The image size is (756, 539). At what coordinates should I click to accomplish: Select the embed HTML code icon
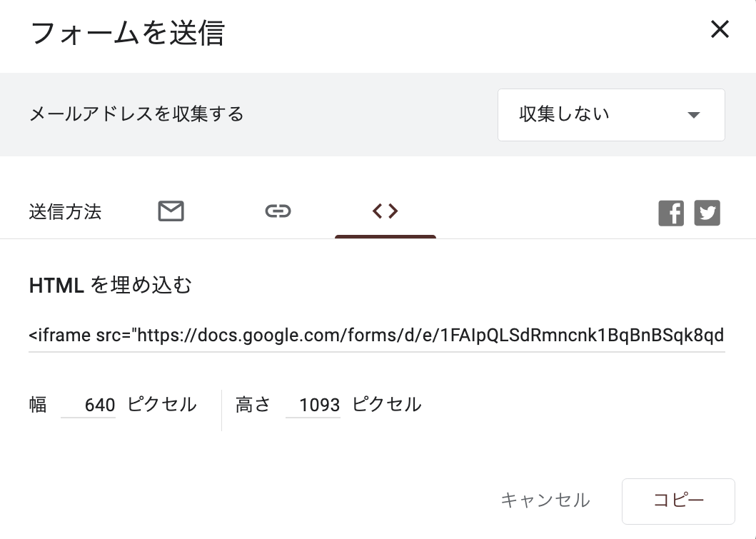(385, 211)
